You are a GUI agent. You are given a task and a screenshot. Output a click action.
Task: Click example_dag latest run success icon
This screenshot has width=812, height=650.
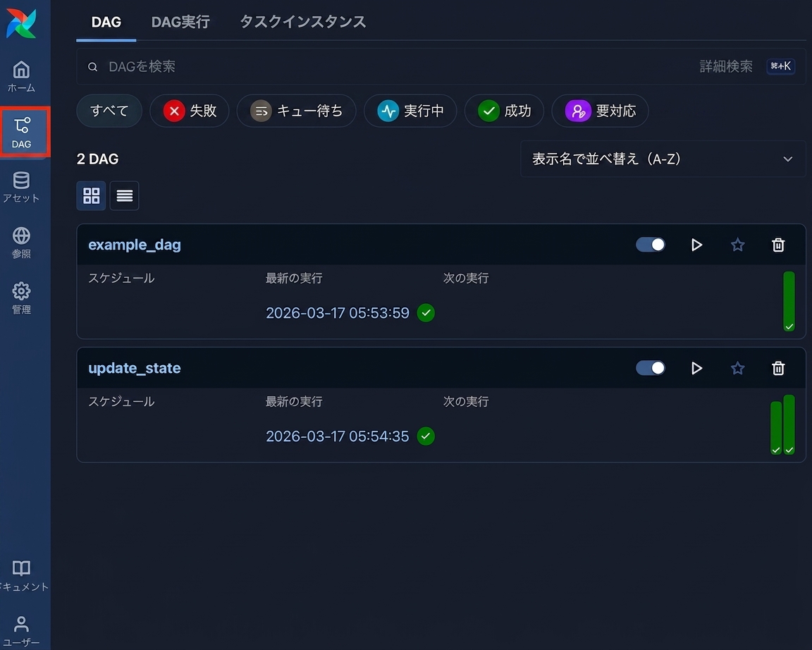(x=426, y=313)
